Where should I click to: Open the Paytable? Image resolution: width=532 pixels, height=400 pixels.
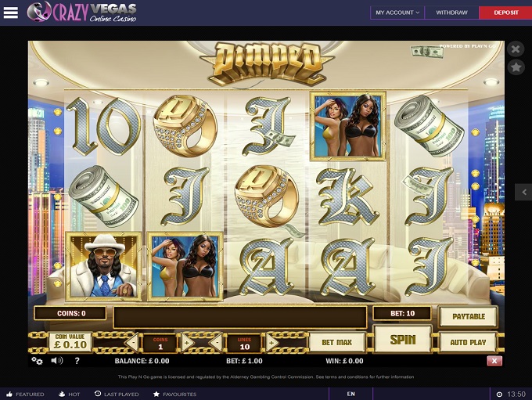[x=469, y=316]
